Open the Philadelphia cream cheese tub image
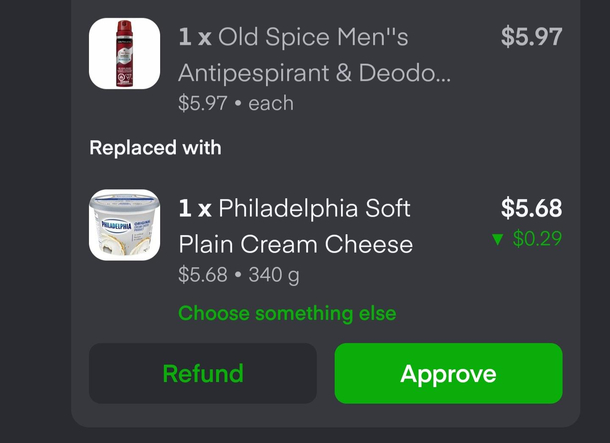Viewport: 610px width, 443px height. [124, 225]
